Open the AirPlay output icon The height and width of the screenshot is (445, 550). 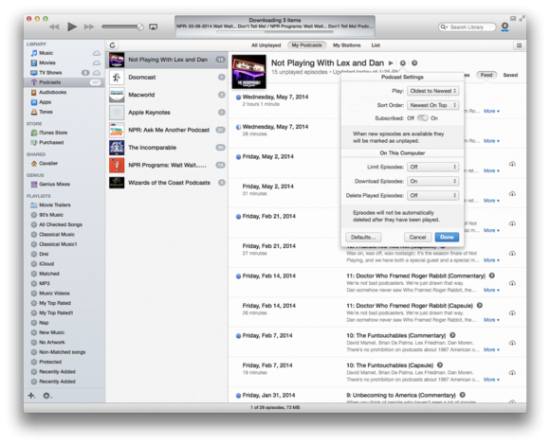pyautogui.click(x=153, y=27)
